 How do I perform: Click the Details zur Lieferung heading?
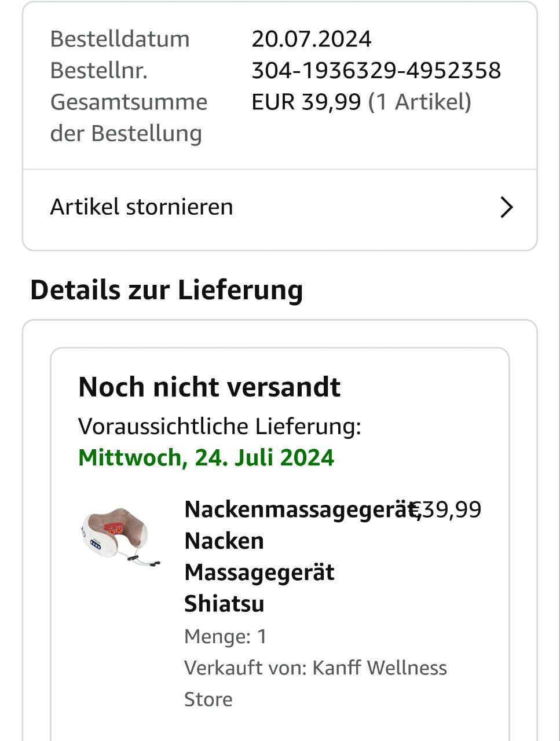166,290
